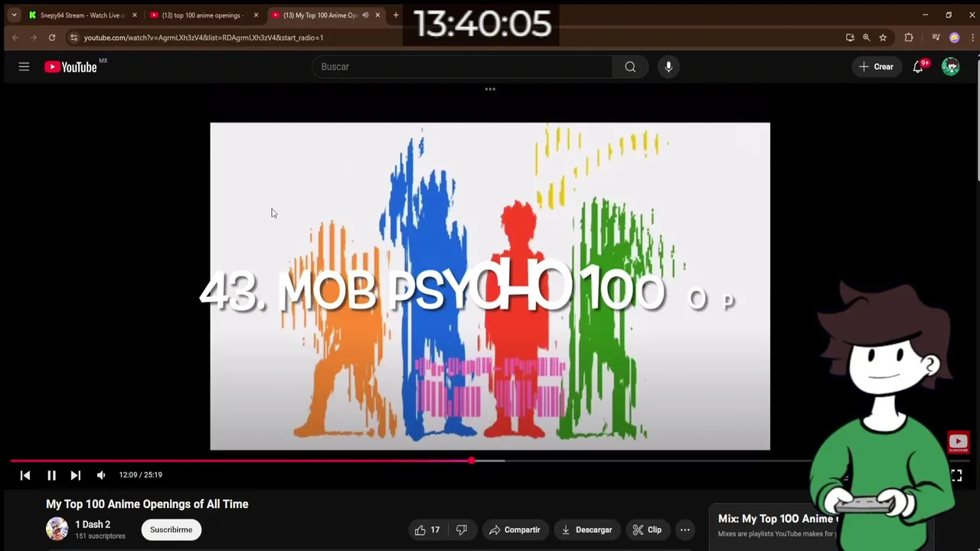Go to the YouTube home logo
Screen dimensions: 980x551
70,67
